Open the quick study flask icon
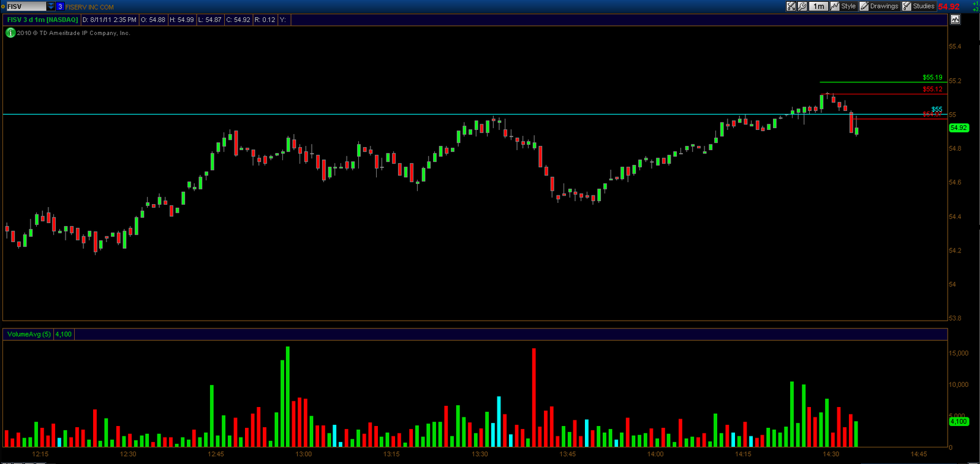This screenshot has height=464, width=980. [791, 6]
